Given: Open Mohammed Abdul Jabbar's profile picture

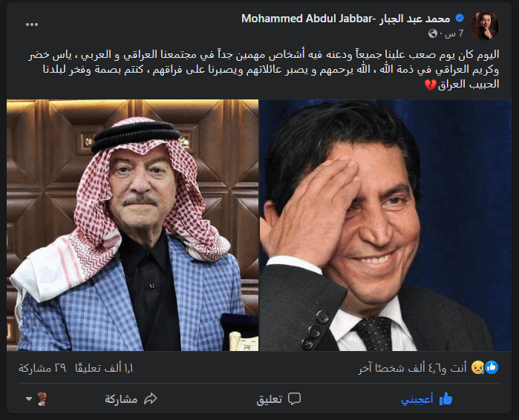Looking at the screenshot, I should click(485, 26).
